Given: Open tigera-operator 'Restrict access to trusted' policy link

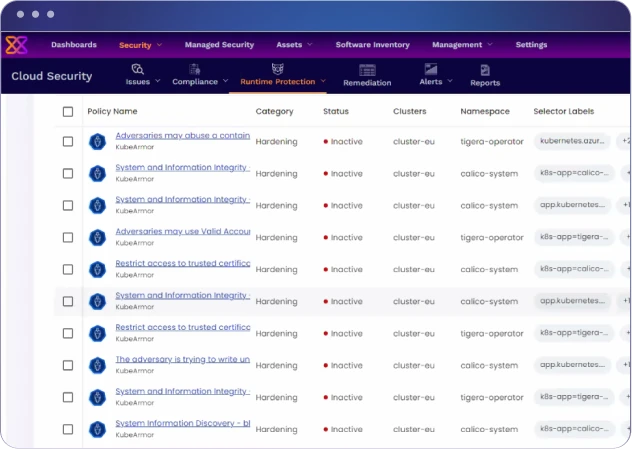Looking at the screenshot, I should tap(183, 328).
